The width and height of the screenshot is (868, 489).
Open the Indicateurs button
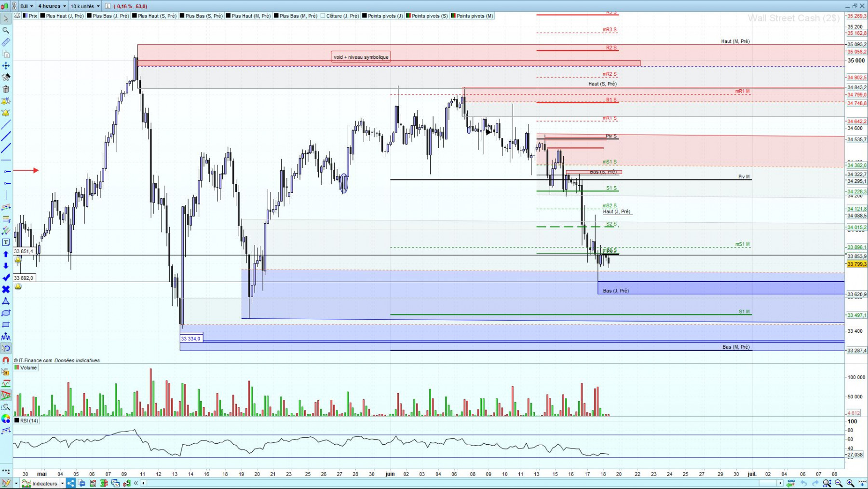40,483
